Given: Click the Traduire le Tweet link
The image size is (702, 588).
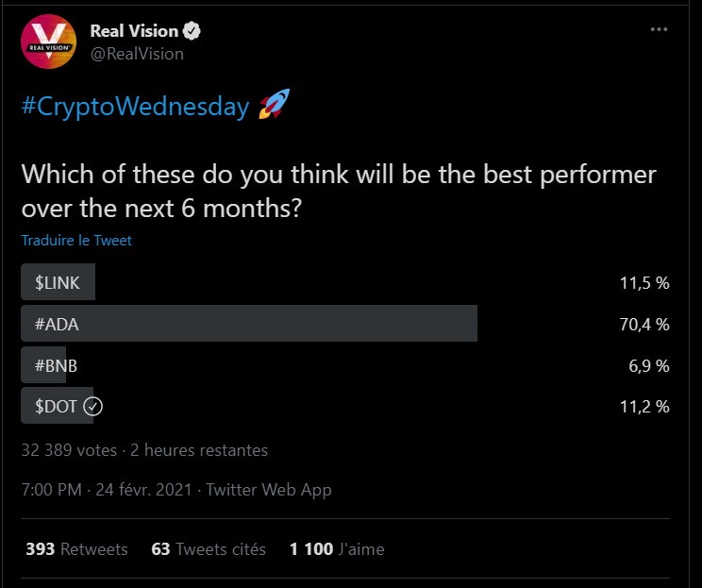Looking at the screenshot, I should pyautogui.click(x=76, y=241).
